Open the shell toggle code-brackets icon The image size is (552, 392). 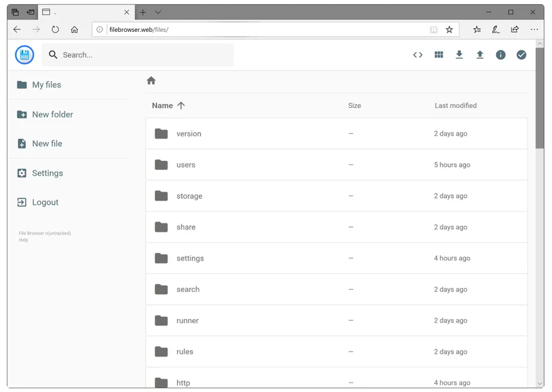[418, 55]
